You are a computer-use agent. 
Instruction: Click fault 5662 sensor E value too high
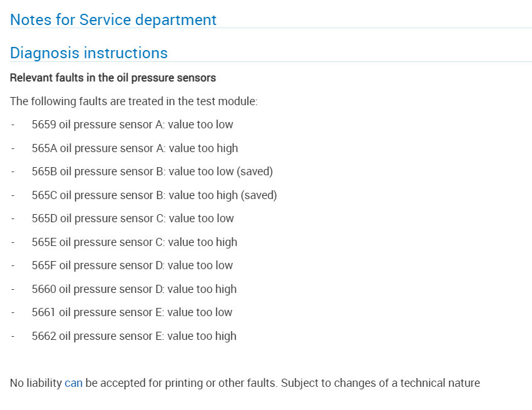point(134,336)
